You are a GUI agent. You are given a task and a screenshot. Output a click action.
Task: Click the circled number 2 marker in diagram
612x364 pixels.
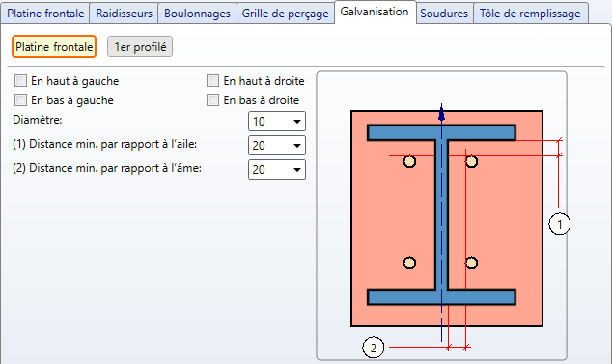(x=374, y=348)
